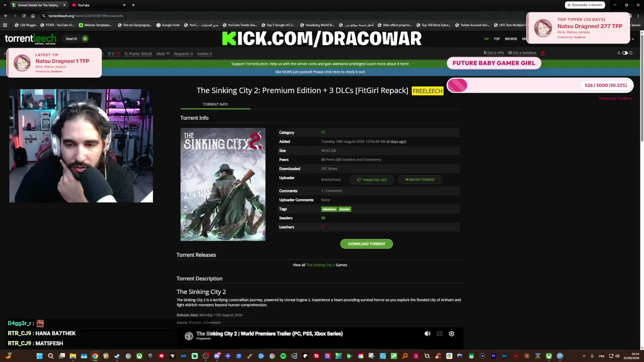
Task: Click The Sinking City 2 cover image
Action: [223, 185]
